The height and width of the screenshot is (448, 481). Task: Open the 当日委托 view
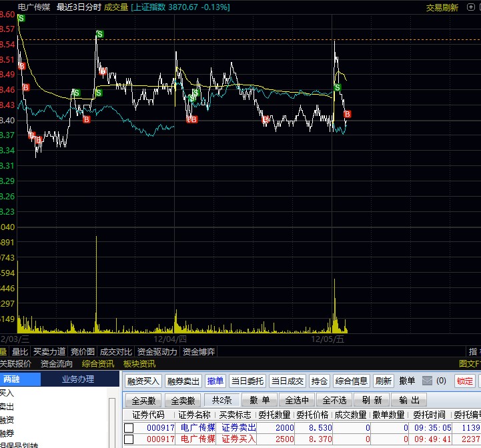coord(248,381)
